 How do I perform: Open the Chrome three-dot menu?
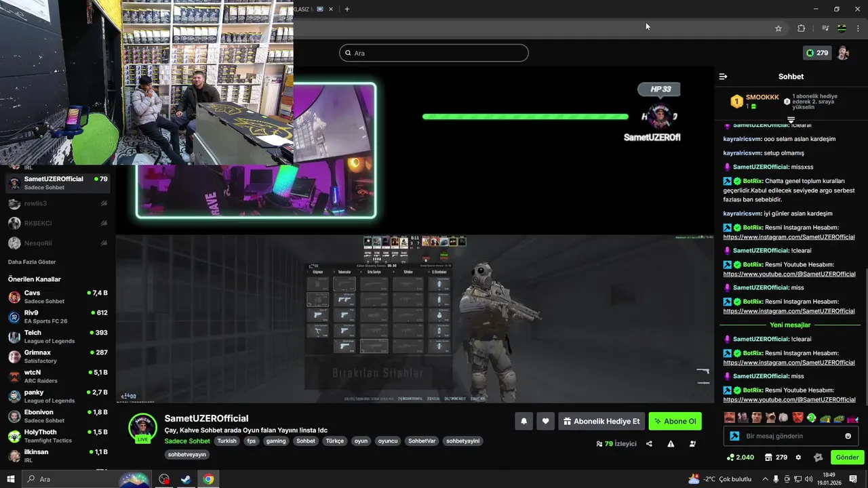(858, 28)
